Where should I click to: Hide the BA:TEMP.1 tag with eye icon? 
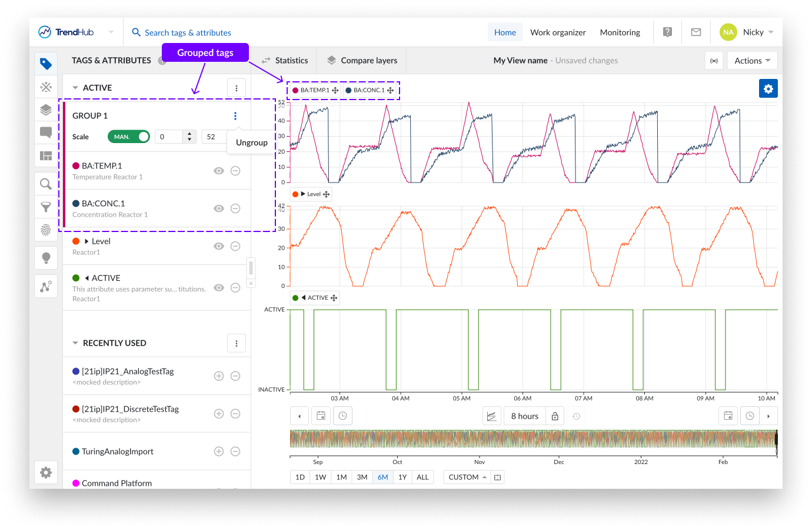pyautogui.click(x=219, y=171)
